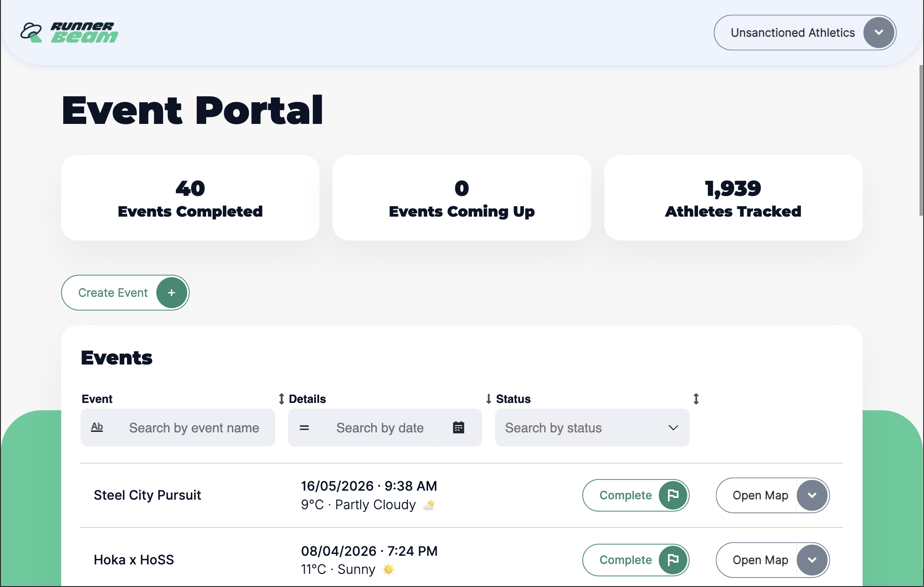Click the Hoka x HoSS event name
Image resolution: width=924 pixels, height=587 pixels.
coord(134,560)
